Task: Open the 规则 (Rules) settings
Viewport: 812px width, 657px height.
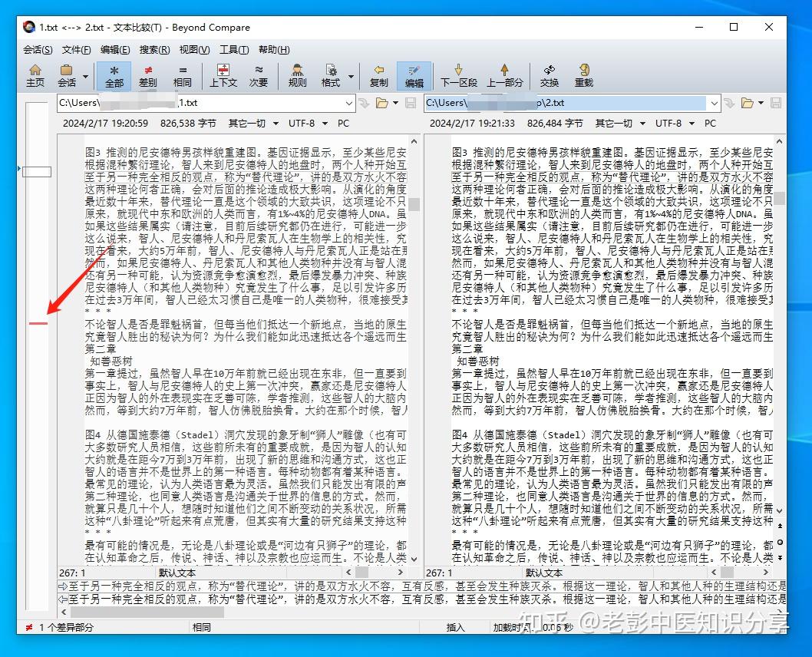Action: [296, 77]
